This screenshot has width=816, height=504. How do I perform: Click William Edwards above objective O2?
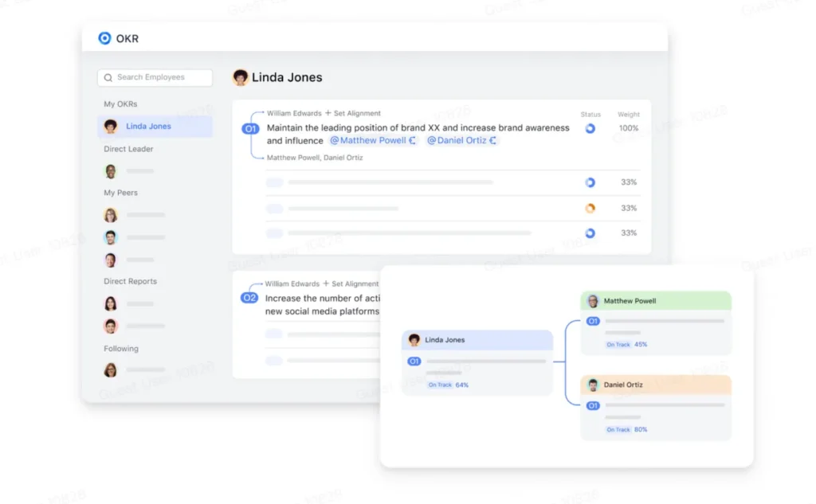tap(292, 283)
